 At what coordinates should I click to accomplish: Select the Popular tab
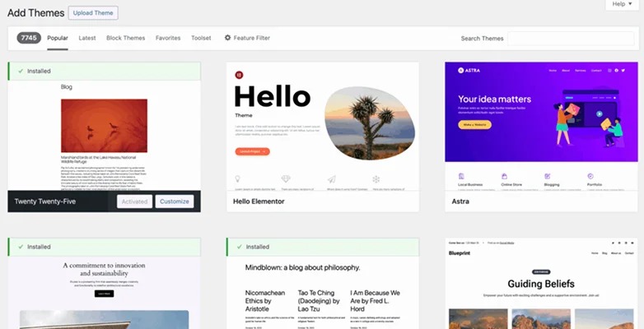click(58, 38)
